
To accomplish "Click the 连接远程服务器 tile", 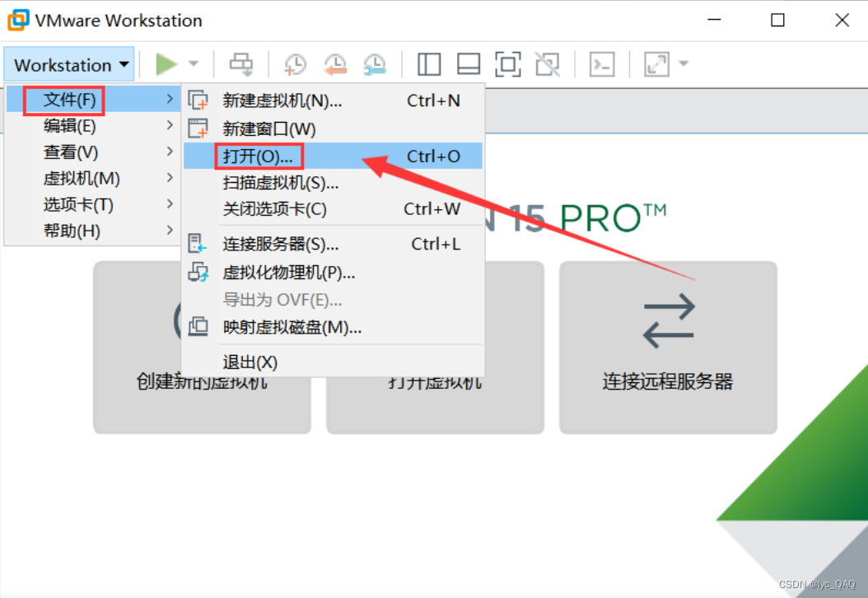I will [668, 347].
